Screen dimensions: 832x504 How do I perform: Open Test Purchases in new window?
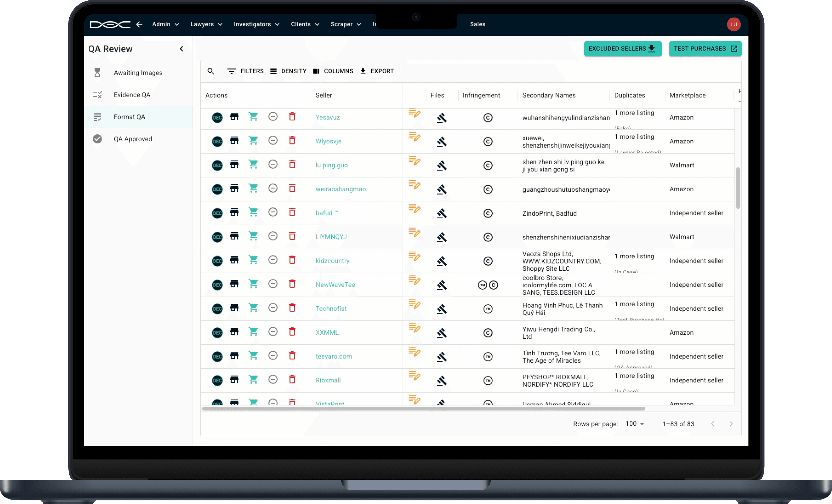pos(705,49)
